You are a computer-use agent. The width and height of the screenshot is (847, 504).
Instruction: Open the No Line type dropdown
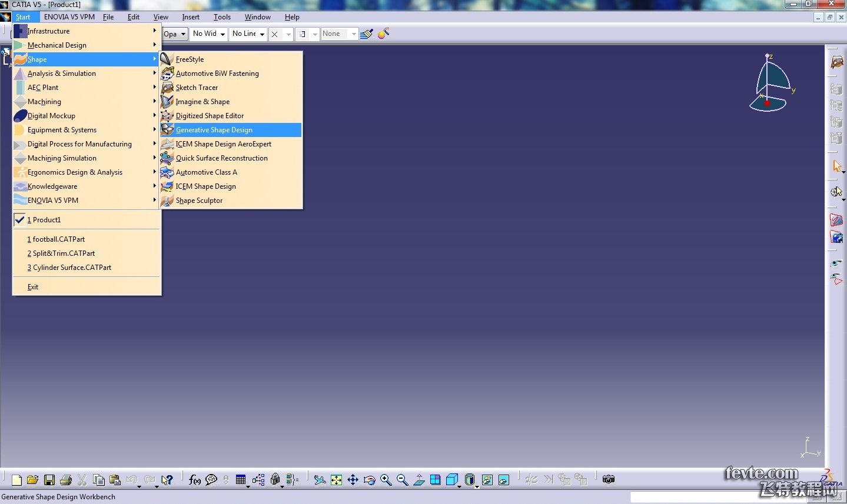[x=248, y=34]
